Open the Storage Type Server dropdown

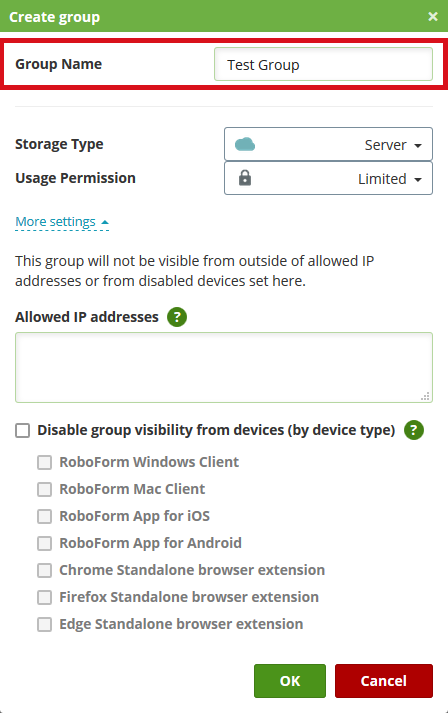click(x=328, y=144)
